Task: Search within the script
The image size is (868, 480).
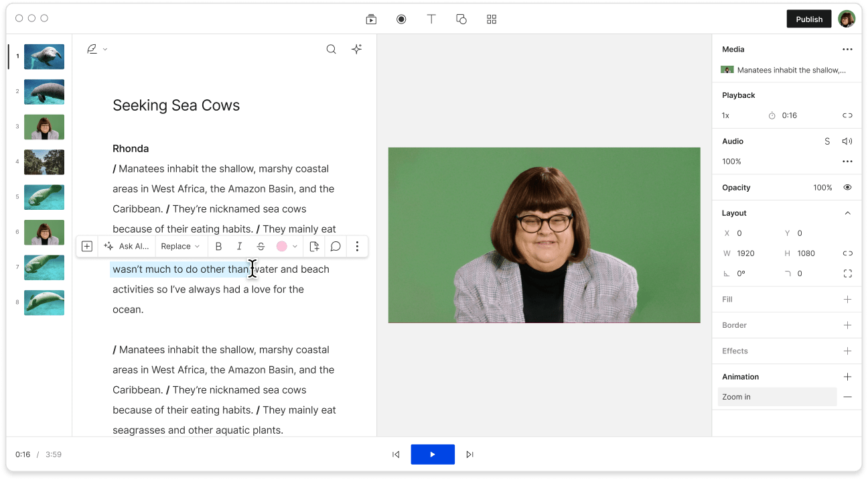Action: point(331,49)
